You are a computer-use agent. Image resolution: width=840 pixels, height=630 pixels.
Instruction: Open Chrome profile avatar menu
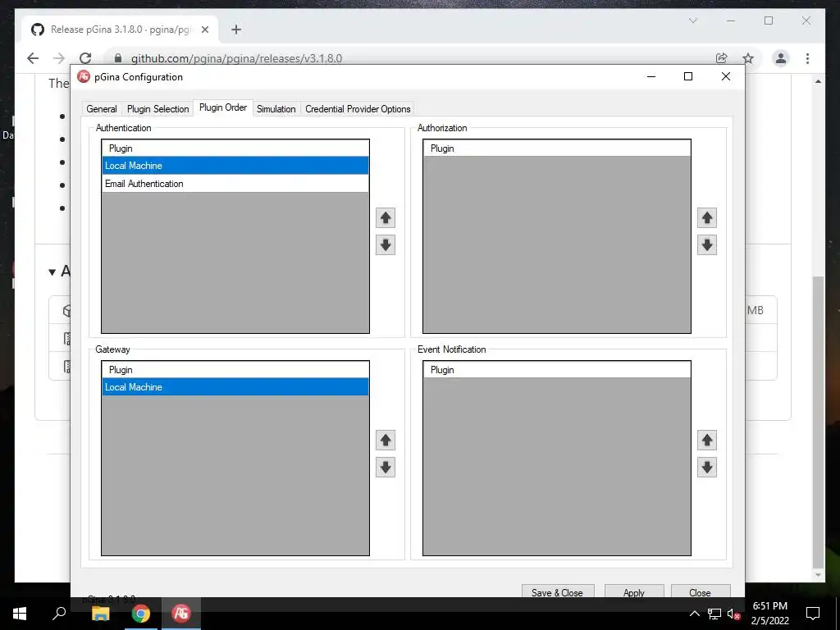[781, 58]
